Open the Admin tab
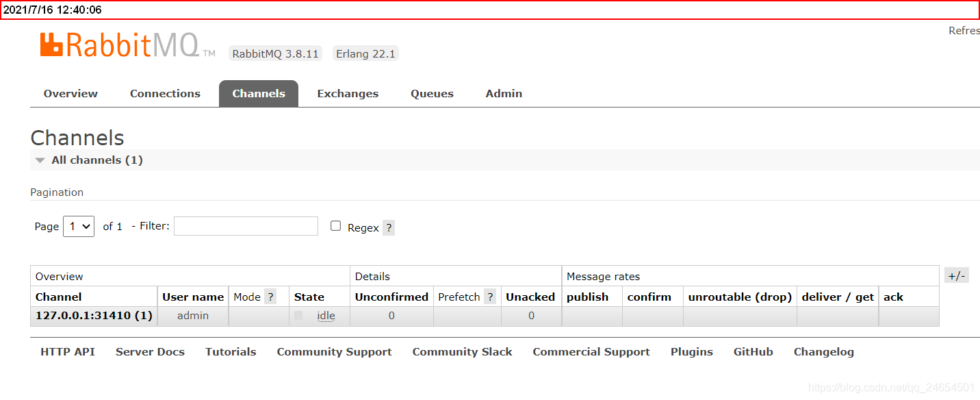Viewport: 980px width, 400px height. point(504,94)
